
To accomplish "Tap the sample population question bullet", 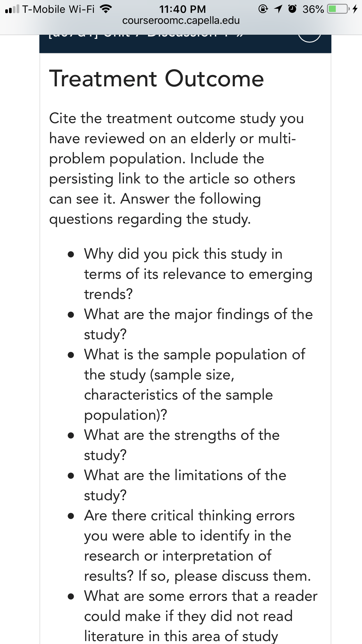I will (195, 384).
